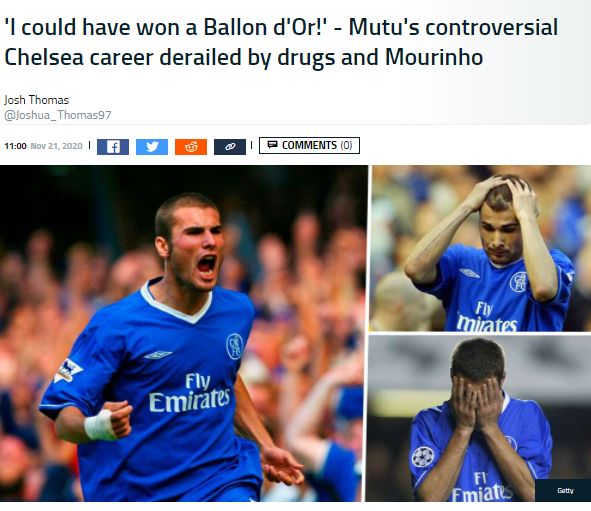Click the Chelsea crest on celebrating player's shirt
This screenshot has width=591, height=511.
(x=234, y=346)
